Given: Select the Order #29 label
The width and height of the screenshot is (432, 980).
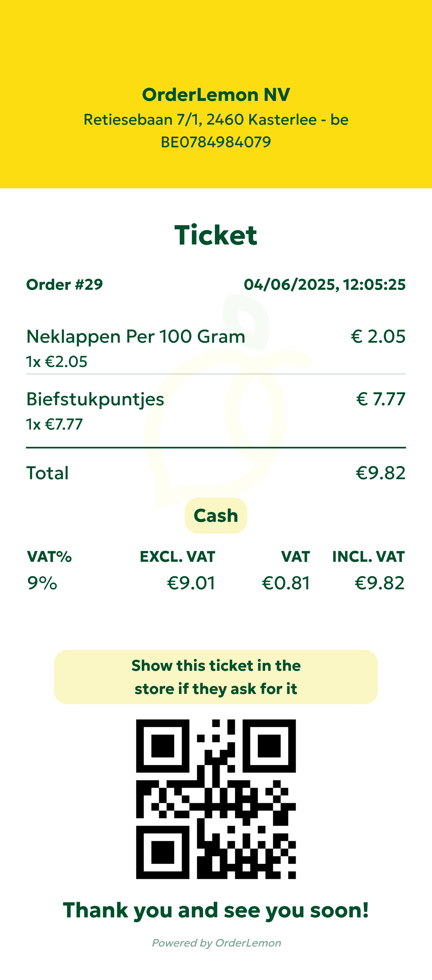Looking at the screenshot, I should point(64,285).
